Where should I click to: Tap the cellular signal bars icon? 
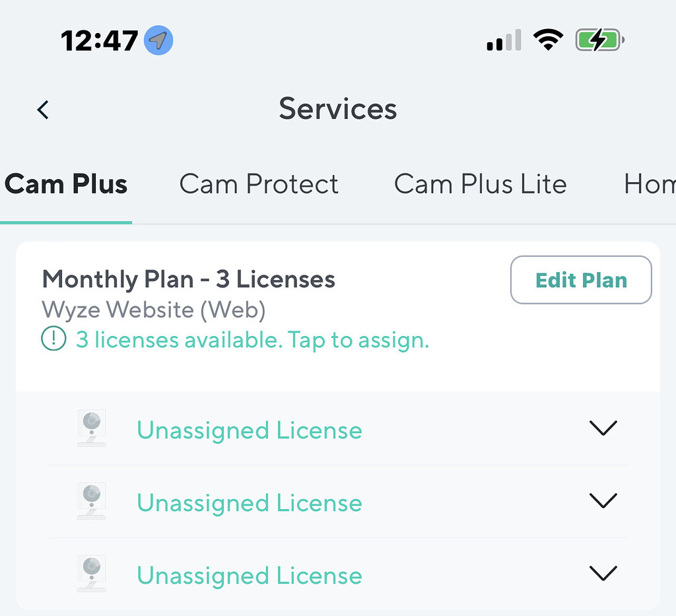pyautogui.click(x=504, y=40)
